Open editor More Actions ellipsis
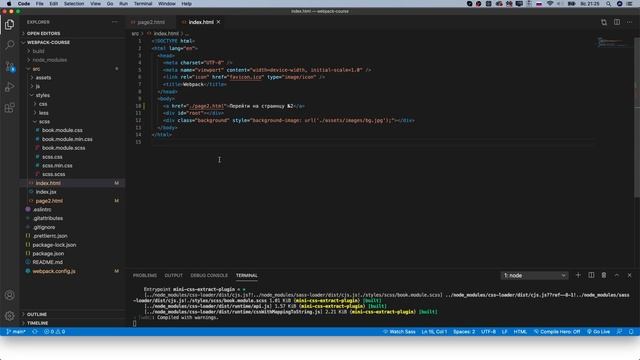The height and width of the screenshot is (360, 640). 629,22
